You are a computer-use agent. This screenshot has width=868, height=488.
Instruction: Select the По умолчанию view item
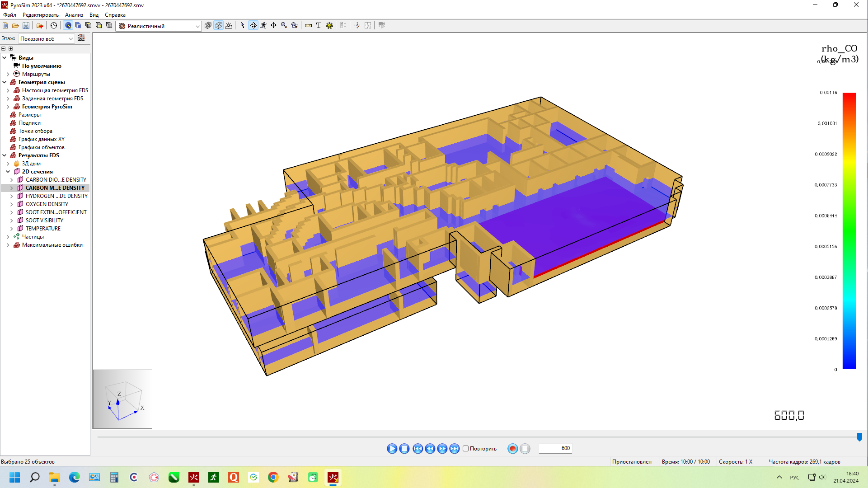coord(42,66)
